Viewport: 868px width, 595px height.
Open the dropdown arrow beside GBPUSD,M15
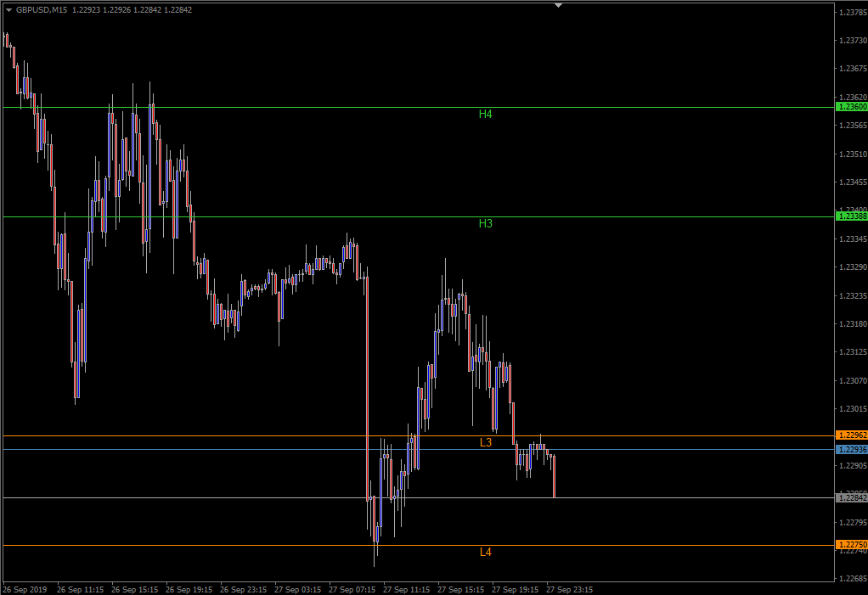pyautogui.click(x=8, y=10)
